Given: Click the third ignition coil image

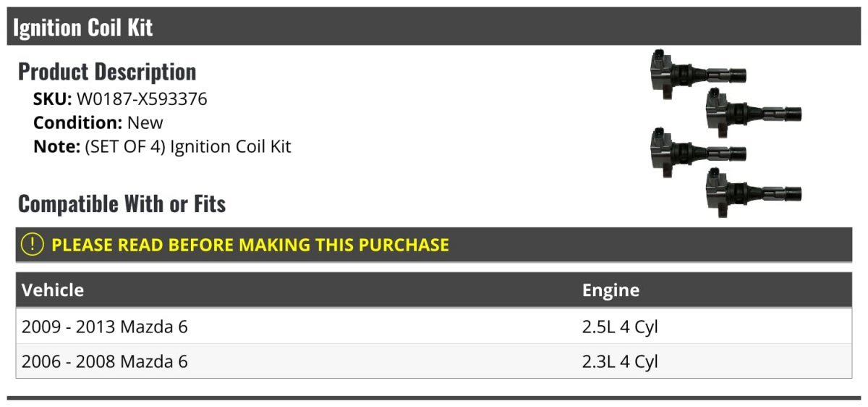Looking at the screenshot, I should tap(698, 152).
